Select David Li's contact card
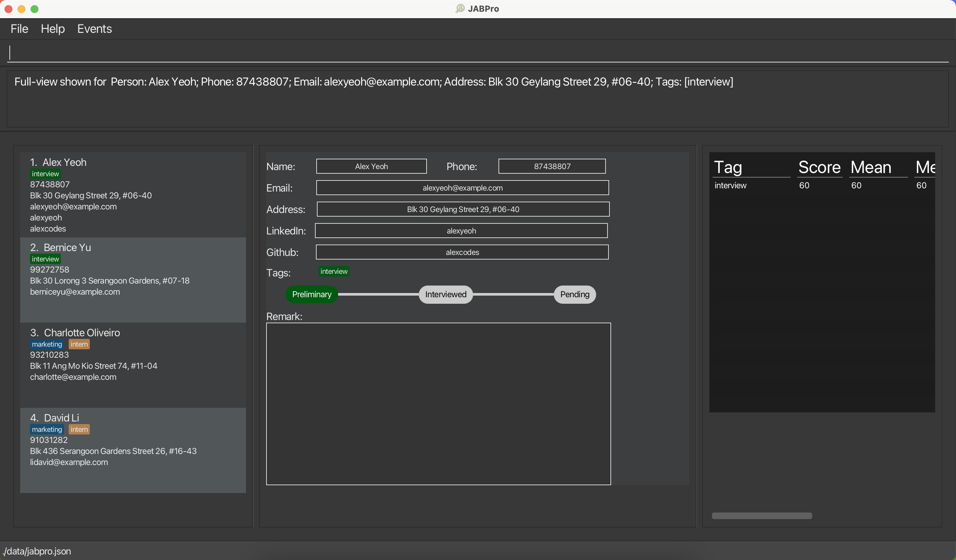956x560 pixels. point(133,450)
